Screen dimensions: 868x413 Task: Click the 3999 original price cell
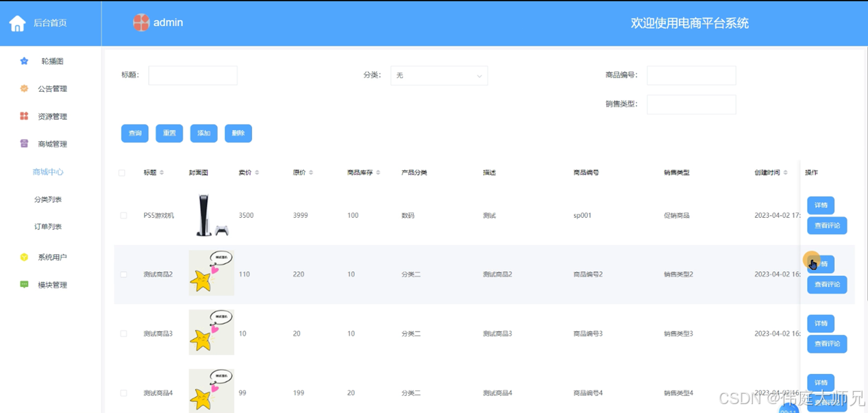pos(300,215)
